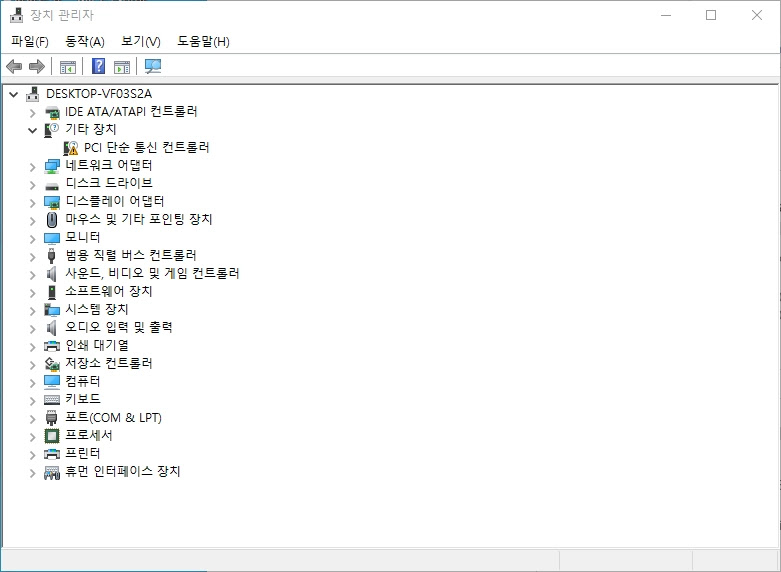Collapse the DESKTOP-VF03S2A root node
This screenshot has height=572, width=781.
pos(13,94)
